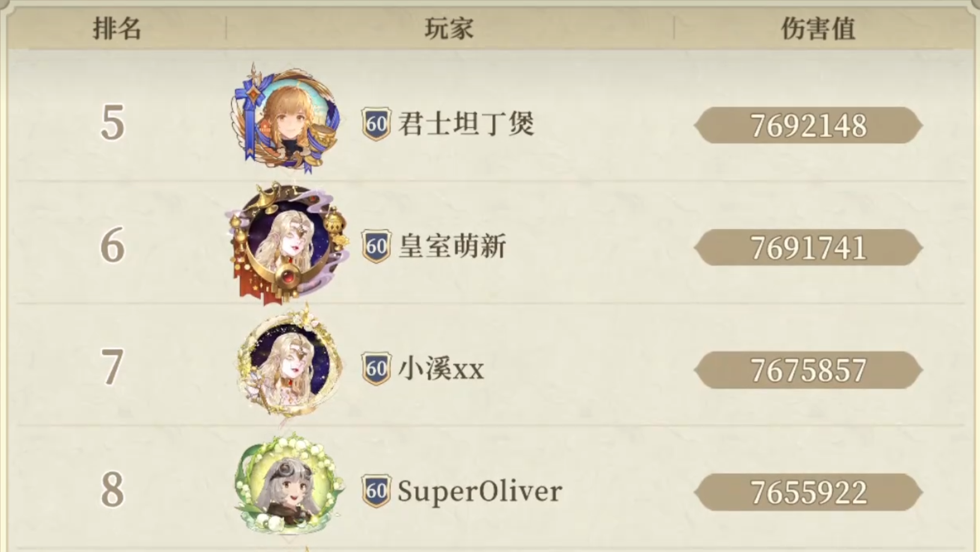Open player name 皇室萌新

452,246
